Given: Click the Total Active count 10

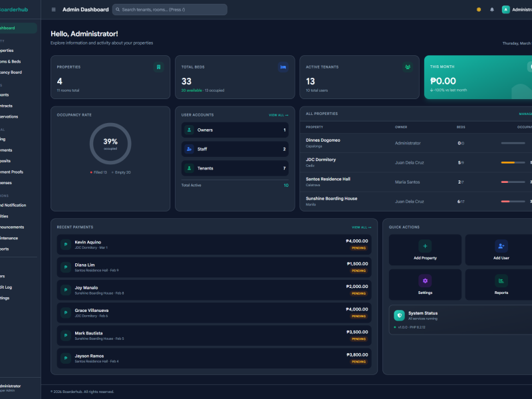Looking at the screenshot, I should pyautogui.click(x=286, y=186).
